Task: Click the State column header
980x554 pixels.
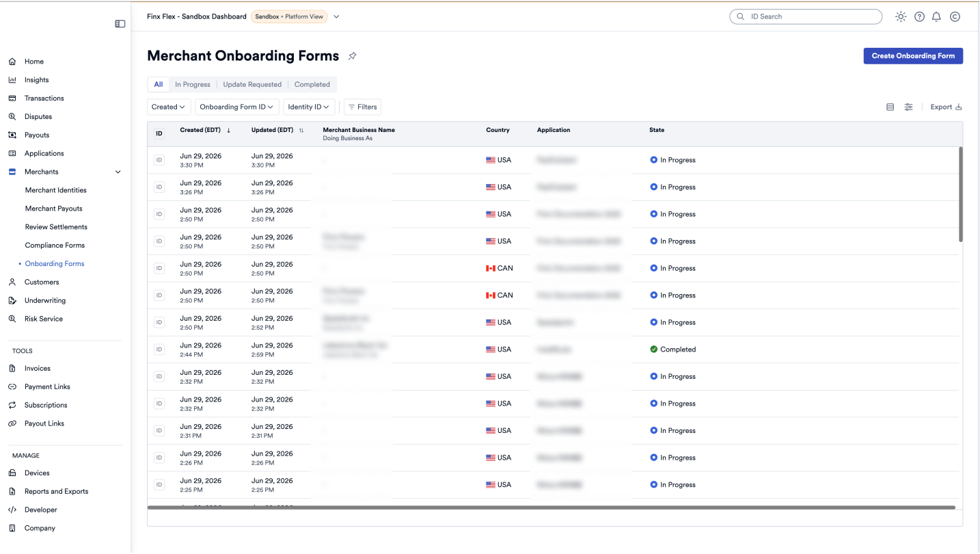Action: 657,130
